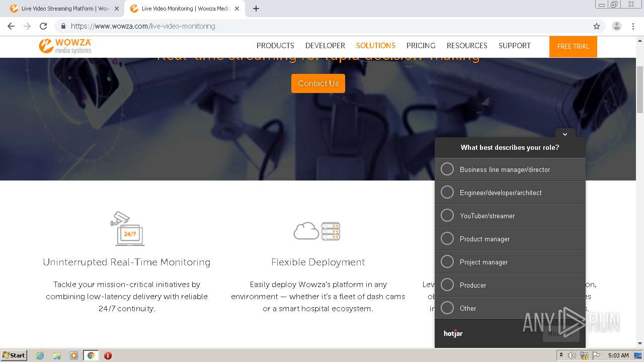Viewport: 644px width, 362px height.
Task: Open the RESOURCES menu
Action: [467, 46]
